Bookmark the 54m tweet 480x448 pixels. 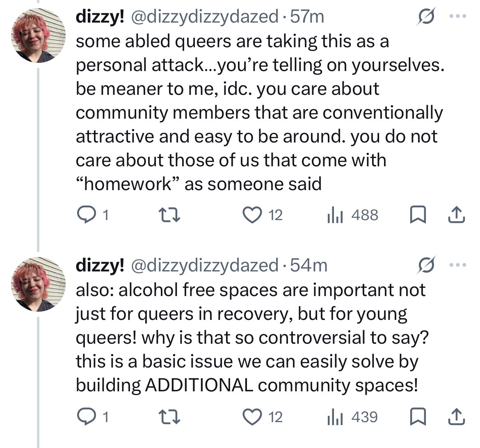coord(418,417)
